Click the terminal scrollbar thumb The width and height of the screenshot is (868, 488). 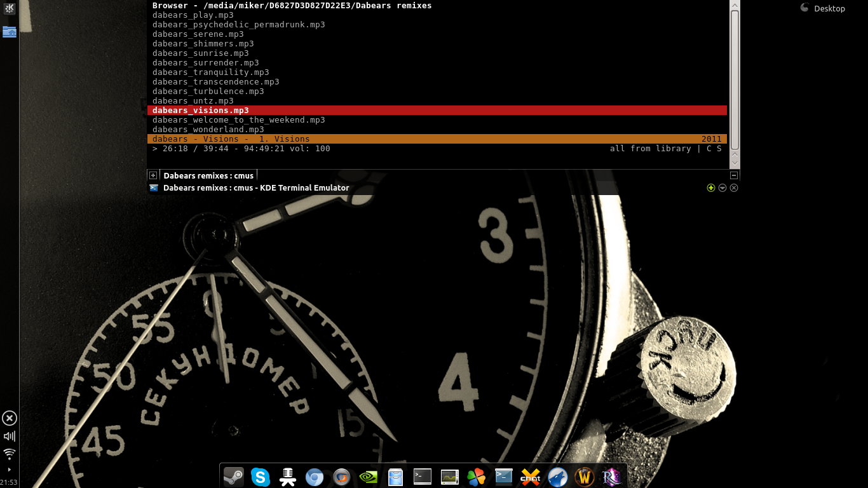pos(735,79)
